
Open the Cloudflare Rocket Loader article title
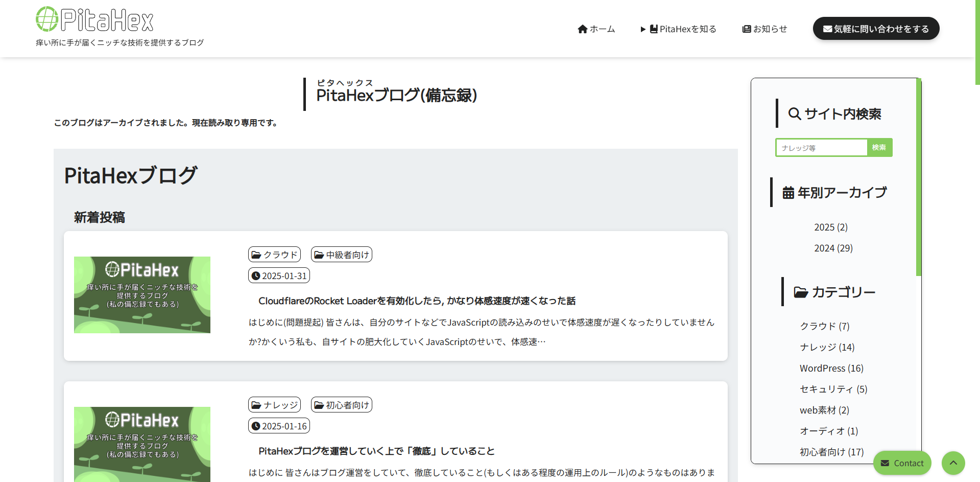pos(417,301)
